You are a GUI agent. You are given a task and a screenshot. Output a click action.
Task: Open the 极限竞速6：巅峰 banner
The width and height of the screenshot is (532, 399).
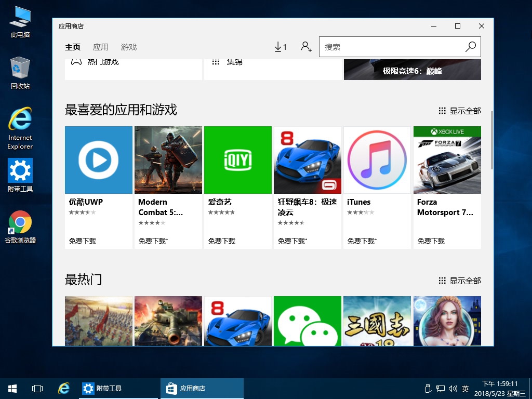(412, 69)
